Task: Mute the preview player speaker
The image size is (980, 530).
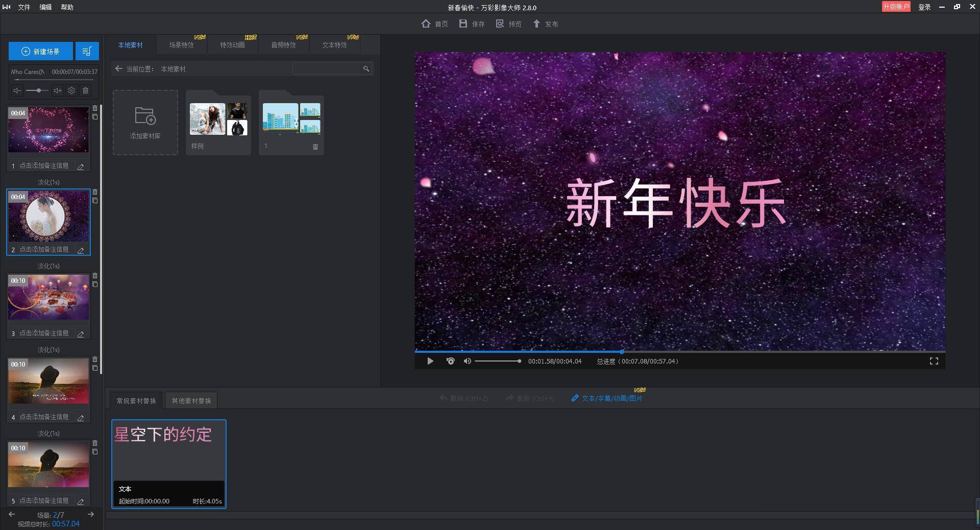Action: [467, 361]
